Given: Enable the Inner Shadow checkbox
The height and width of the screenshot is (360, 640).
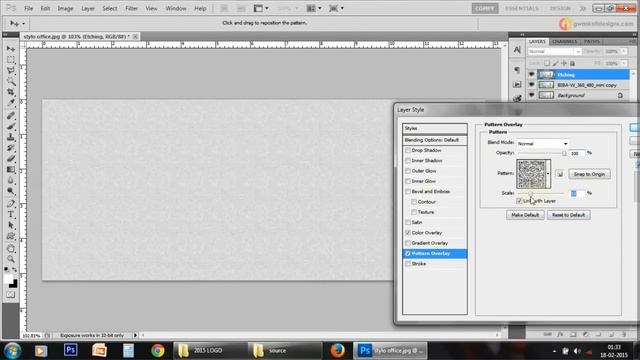Looking at the screenshot, I should tap(408, 160).
